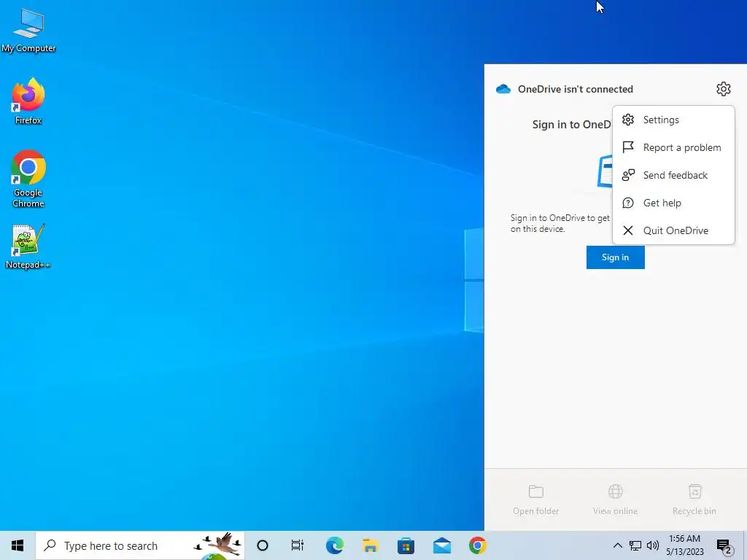This screenshot has width=747, height=560.
Task: Click the View online button
Action: coord(615,499)
